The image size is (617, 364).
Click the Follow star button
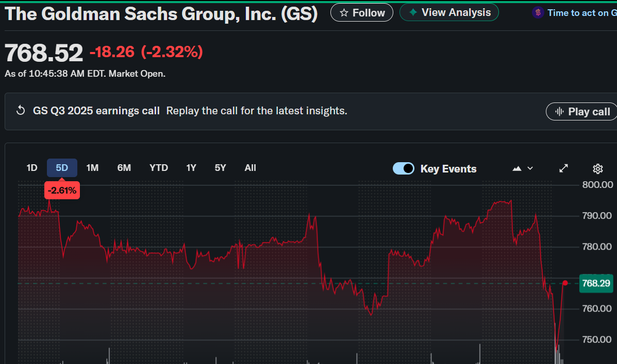[x=362, y=13]
